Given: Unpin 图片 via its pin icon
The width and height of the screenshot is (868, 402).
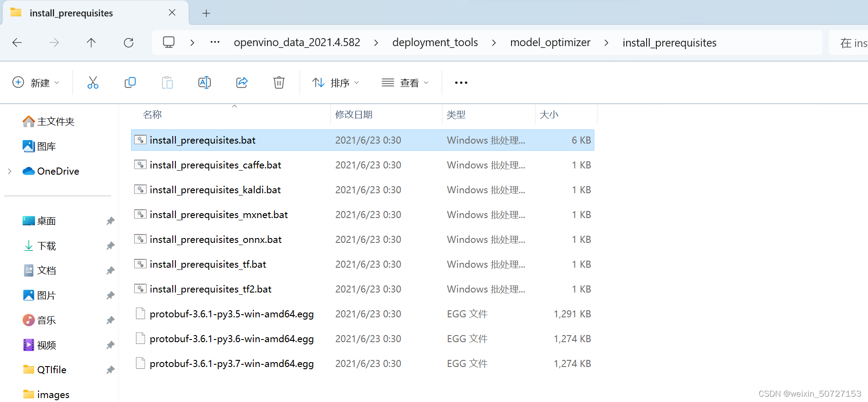Looking at the screenshot, I should click(x=110, y=295).
